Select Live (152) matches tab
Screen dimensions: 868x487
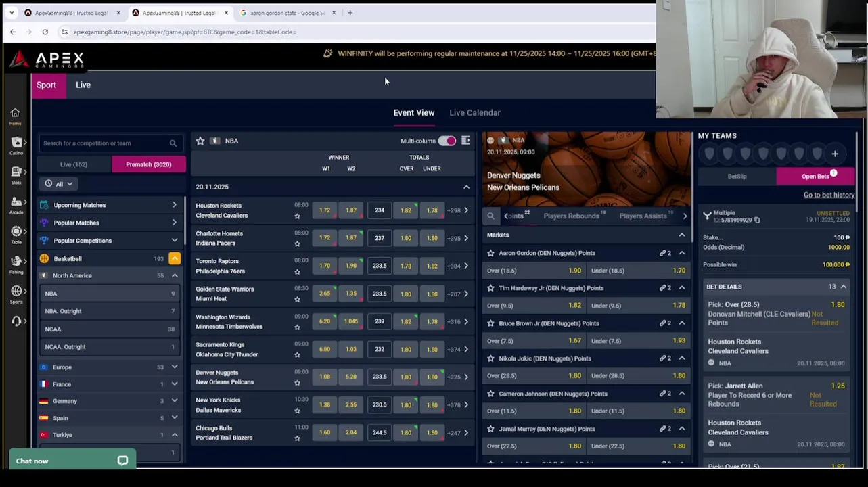point(74,164)
